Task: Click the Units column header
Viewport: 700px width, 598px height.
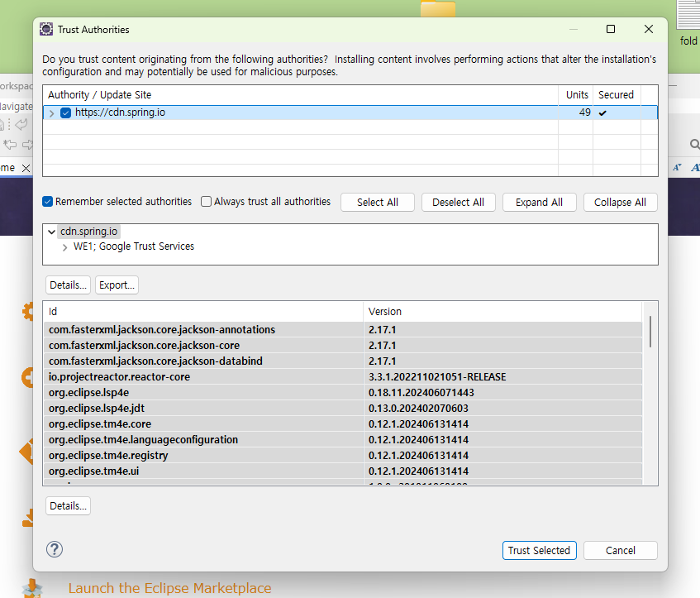Action: pos(576,95)
